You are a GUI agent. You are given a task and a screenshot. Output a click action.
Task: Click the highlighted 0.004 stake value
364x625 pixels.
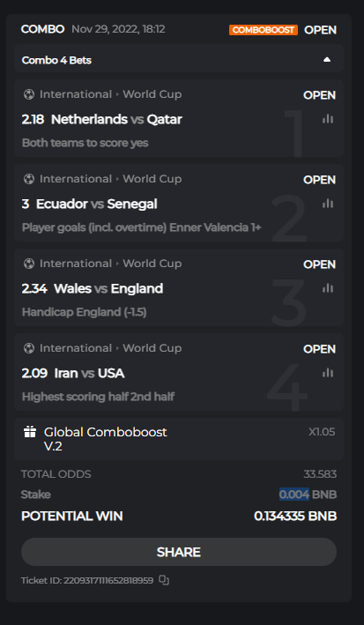click(x=294, y=495)
